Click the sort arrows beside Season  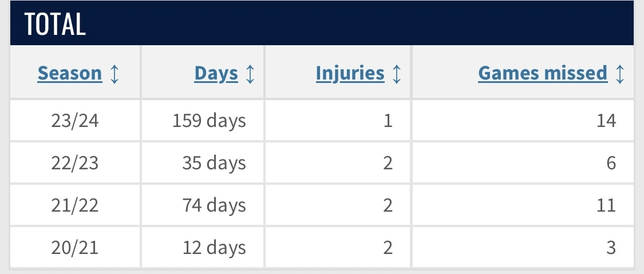click(114, 74)
